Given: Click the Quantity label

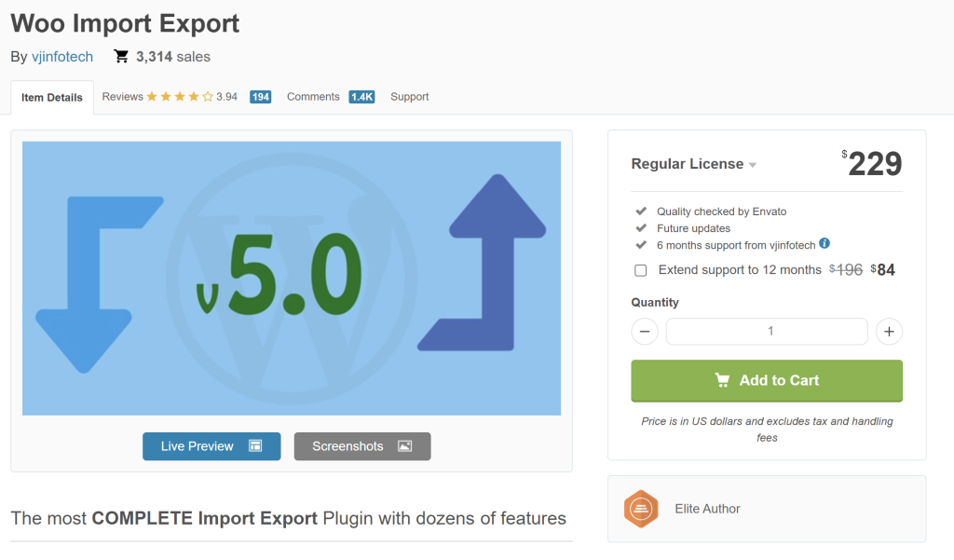Looking at the screenshot, I should tap(655, 303).
